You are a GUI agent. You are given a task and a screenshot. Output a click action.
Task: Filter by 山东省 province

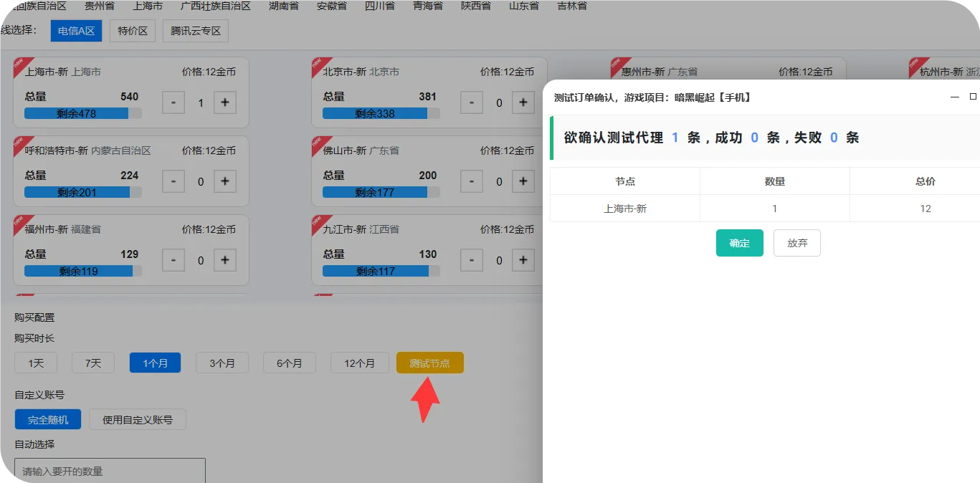coord(524,6)
